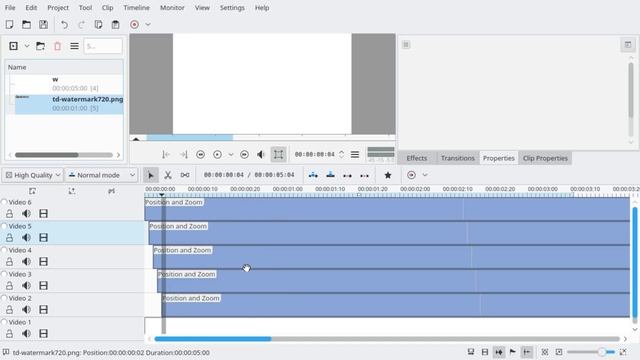Lock the Video 2 track

coord(9,310)
